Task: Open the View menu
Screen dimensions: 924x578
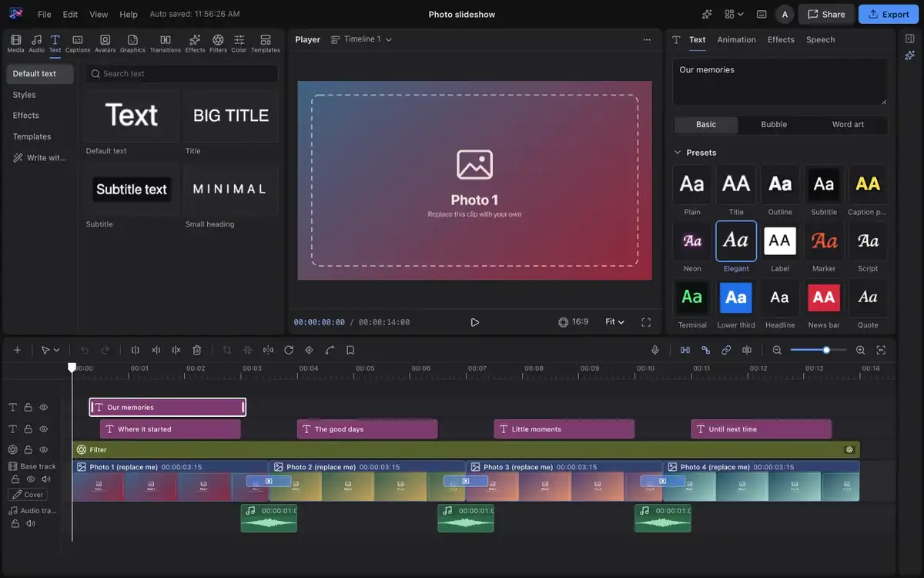Action: pyautogui.click(x=99, y=14)
